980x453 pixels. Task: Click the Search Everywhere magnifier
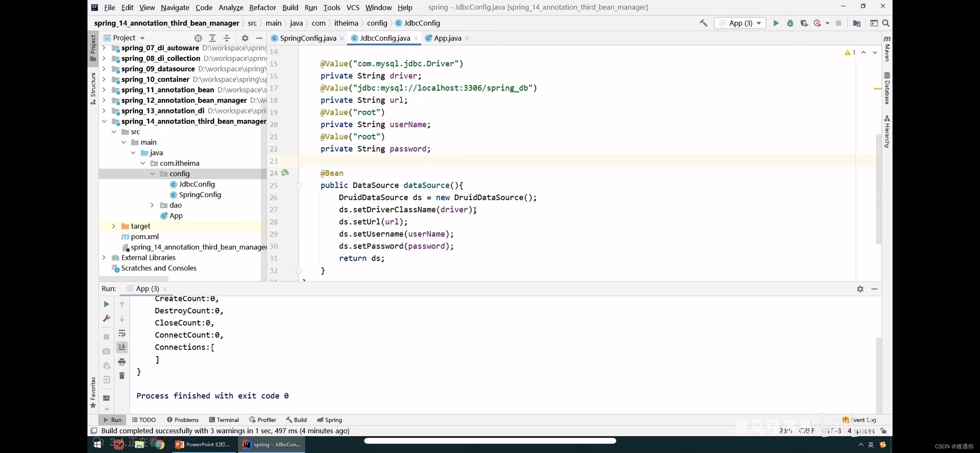coord(886,23)
